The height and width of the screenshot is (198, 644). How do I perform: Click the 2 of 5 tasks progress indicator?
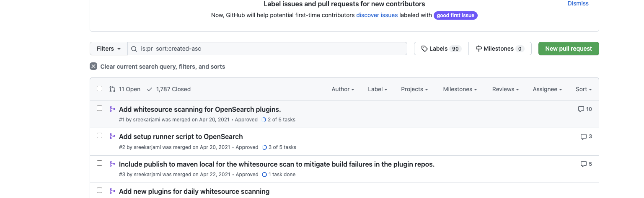[x=278, y=120]
